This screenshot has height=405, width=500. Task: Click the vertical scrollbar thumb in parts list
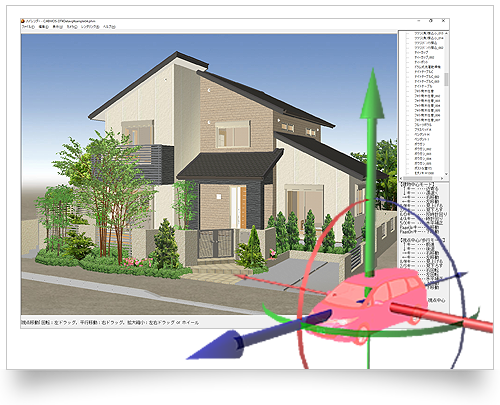446,79
